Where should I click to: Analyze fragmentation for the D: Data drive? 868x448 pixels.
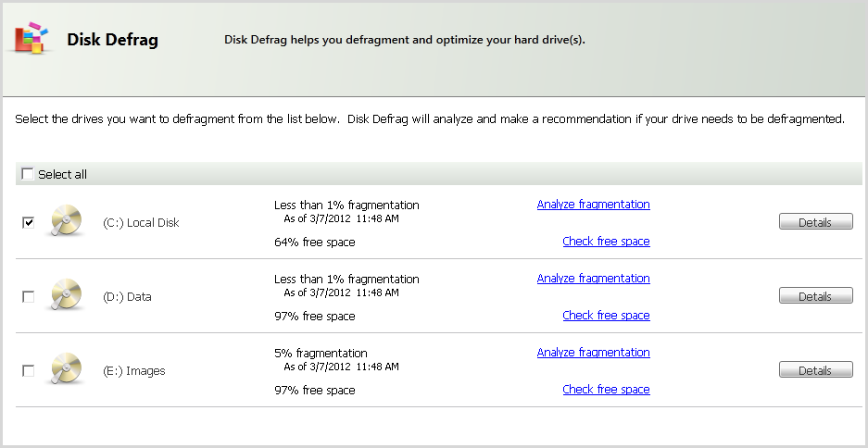[x=594, y=279]
